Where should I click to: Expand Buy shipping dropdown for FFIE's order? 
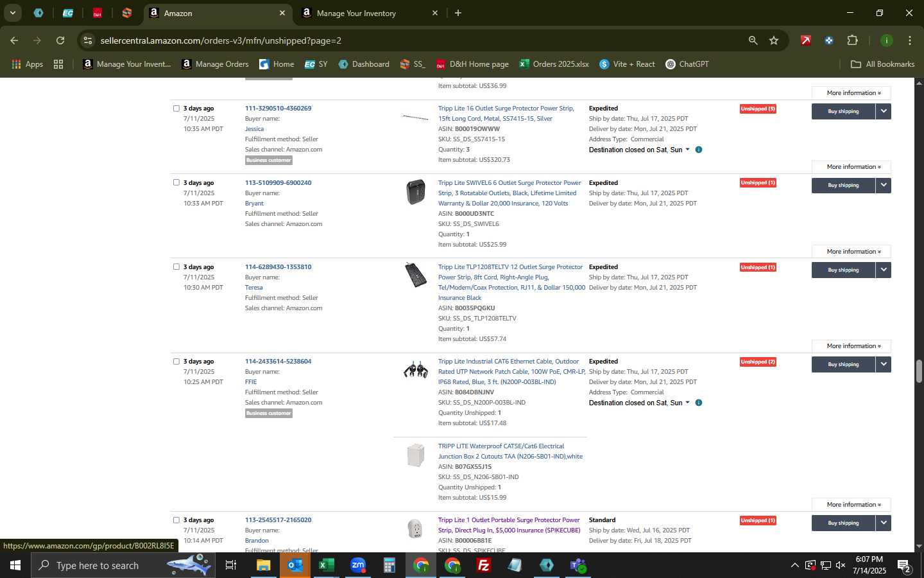(x=884, y=364)
